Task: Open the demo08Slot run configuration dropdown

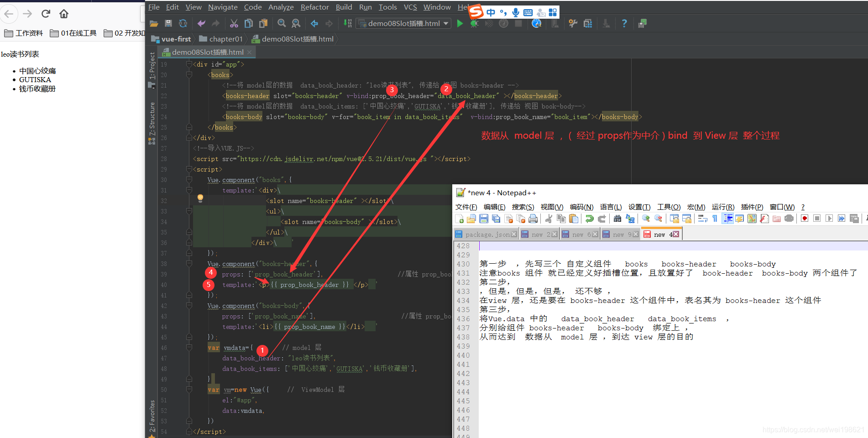Action: pyautogui.click(x=403, y=23)
